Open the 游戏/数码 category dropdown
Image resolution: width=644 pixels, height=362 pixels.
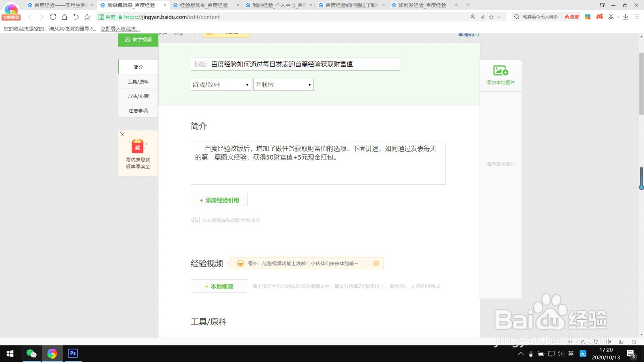point(221,84)
